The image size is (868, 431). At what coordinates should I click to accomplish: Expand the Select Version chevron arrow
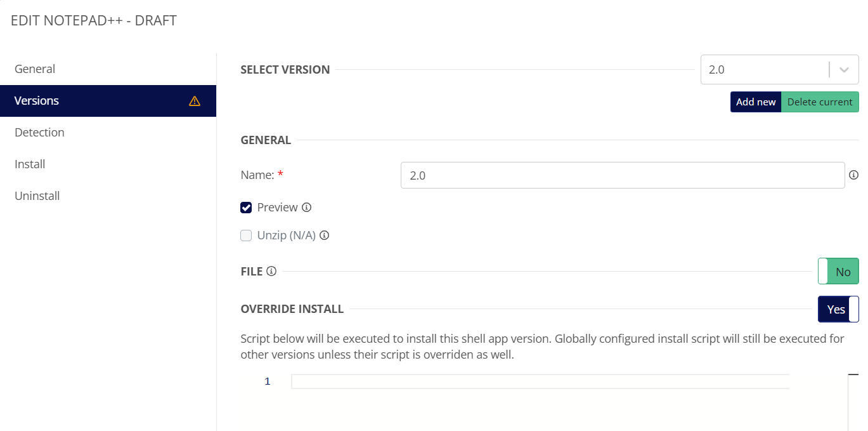tap(844, 70)
